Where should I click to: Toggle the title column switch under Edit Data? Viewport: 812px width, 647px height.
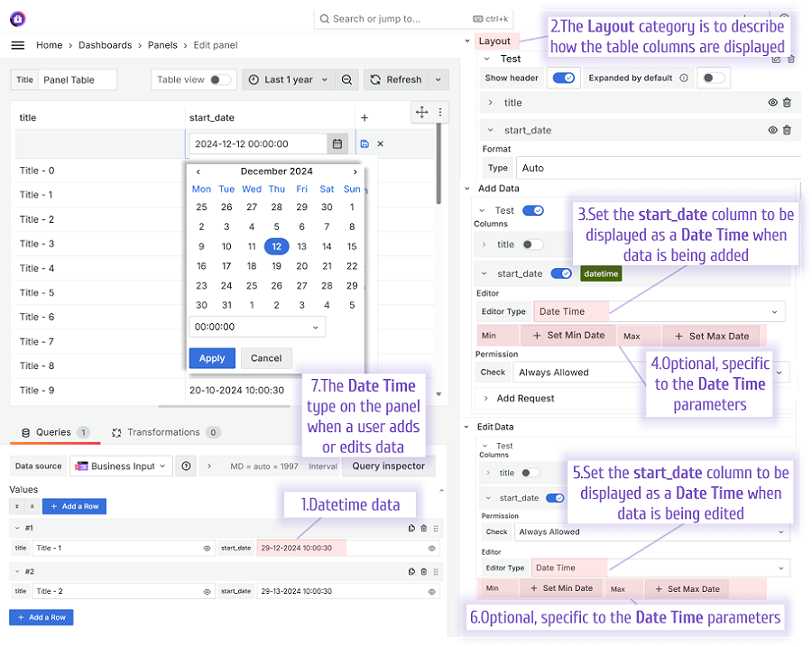531,473
